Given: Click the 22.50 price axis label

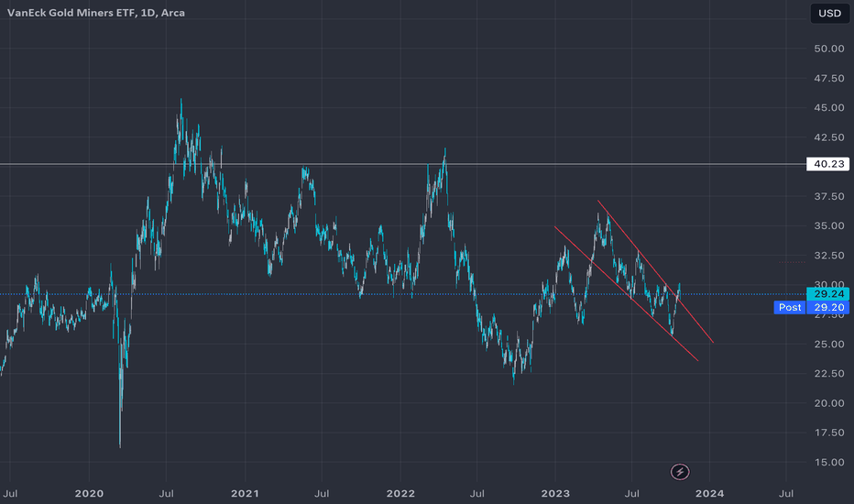Looking at the screenshot, I should point(829,374).
